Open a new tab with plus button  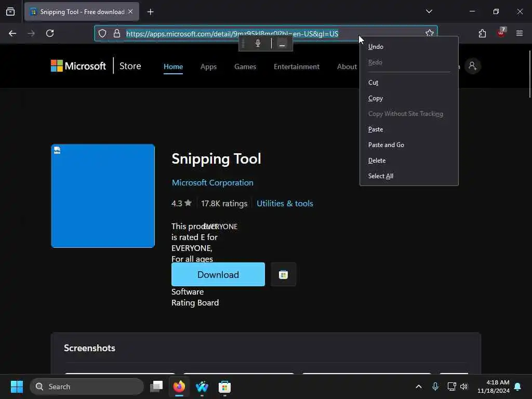150,12
